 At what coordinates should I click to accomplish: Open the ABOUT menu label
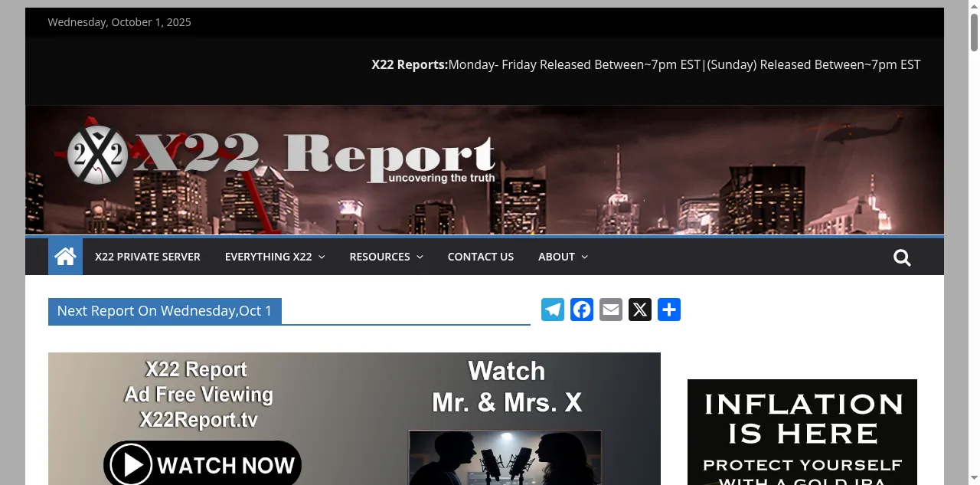click(x=557, y=257)
